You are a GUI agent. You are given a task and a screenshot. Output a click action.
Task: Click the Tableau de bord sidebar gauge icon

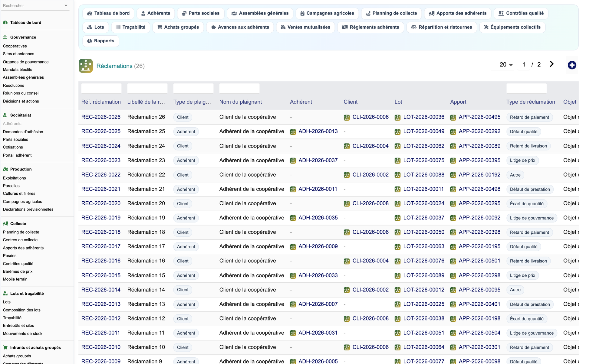5,22
